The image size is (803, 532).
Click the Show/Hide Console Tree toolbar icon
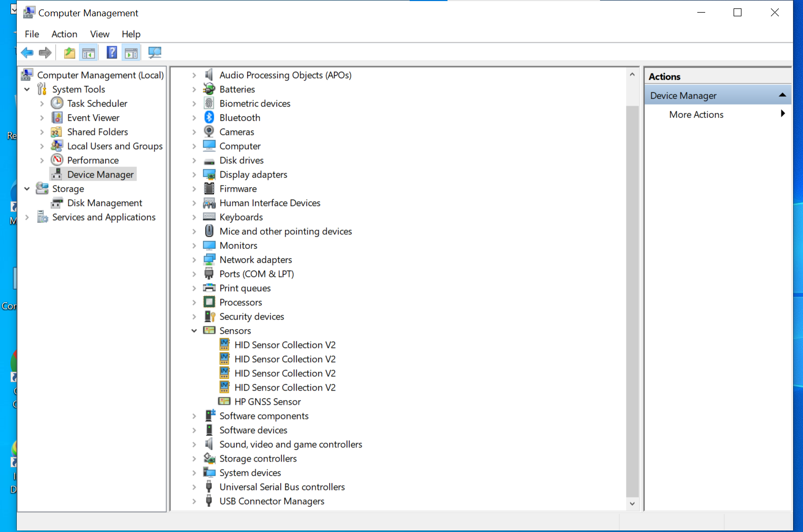[x=89, y=53]
